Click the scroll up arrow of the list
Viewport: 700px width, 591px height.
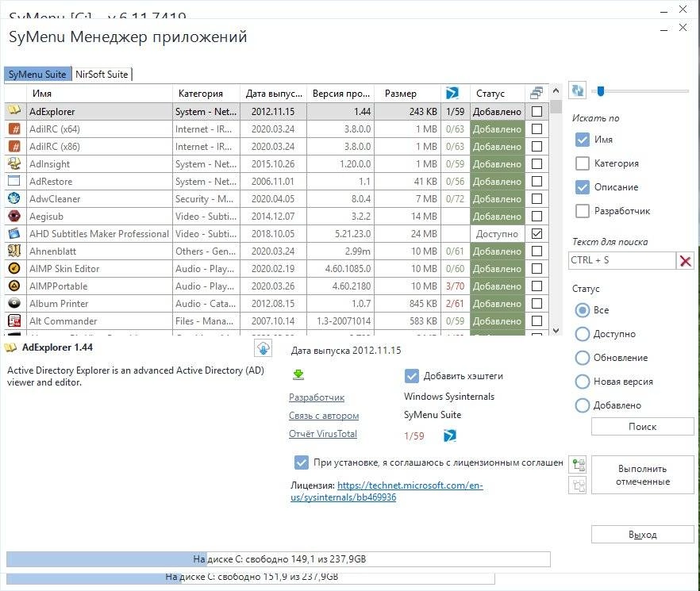(556, 90)
